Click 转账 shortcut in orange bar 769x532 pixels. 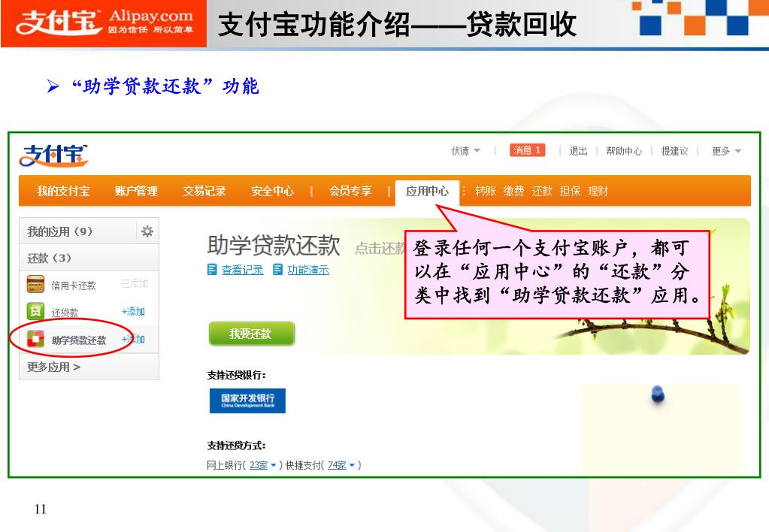pos(486,191)
